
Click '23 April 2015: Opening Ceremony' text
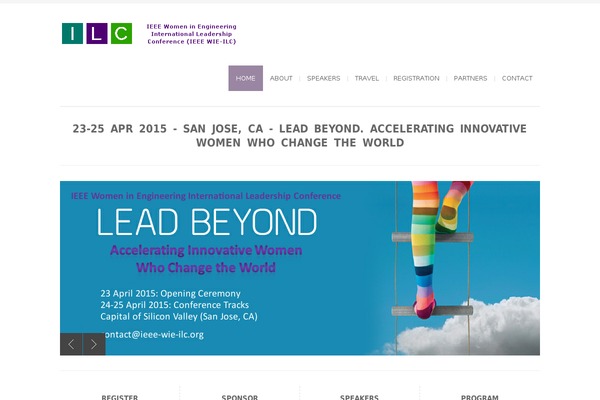pos(170,294)
